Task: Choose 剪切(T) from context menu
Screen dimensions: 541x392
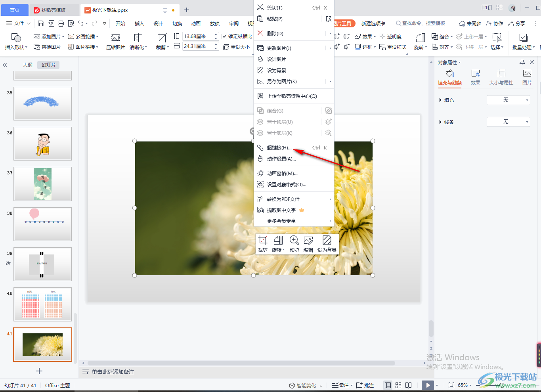Action: pyautogui.click(x=294, y=8)
